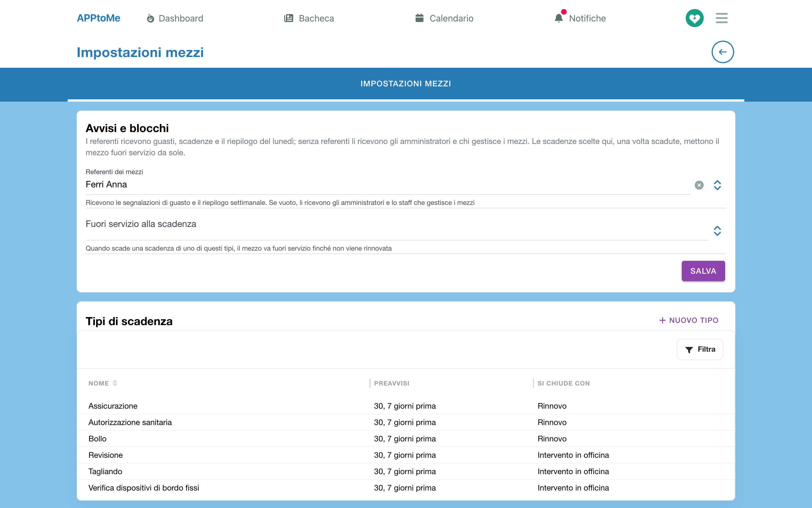Clear the Ferri Anna referent
This screenshot has width=812, height=508.
click(699, 185)
